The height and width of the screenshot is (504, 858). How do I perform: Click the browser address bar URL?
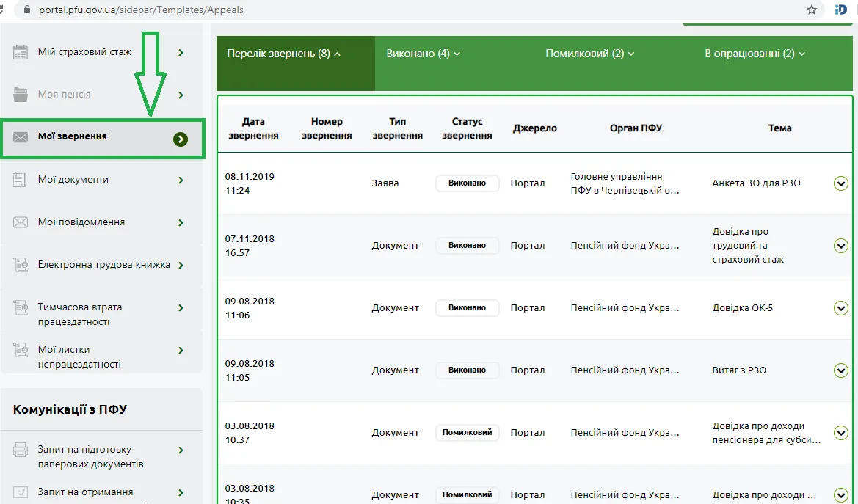(141, 10)
